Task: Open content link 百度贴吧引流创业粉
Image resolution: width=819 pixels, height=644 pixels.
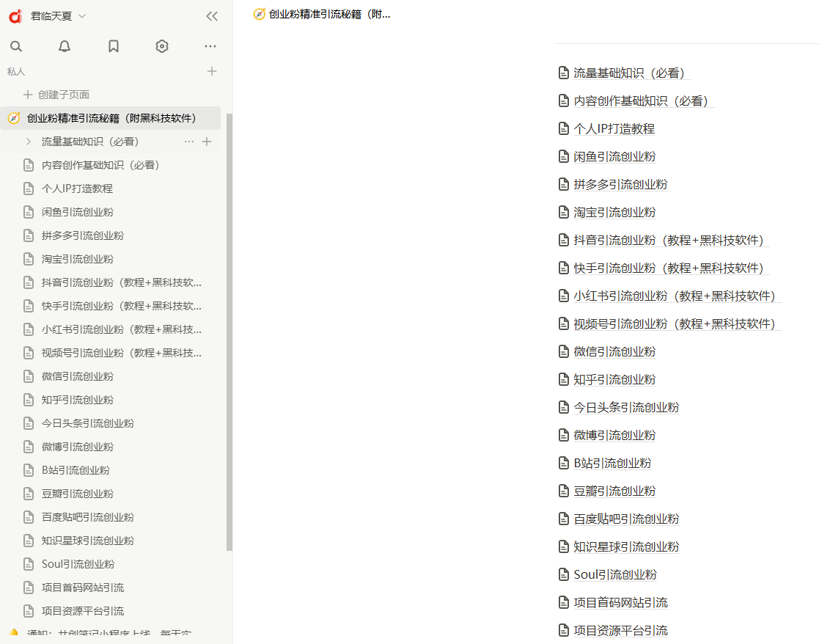Action: pos(625,519)
